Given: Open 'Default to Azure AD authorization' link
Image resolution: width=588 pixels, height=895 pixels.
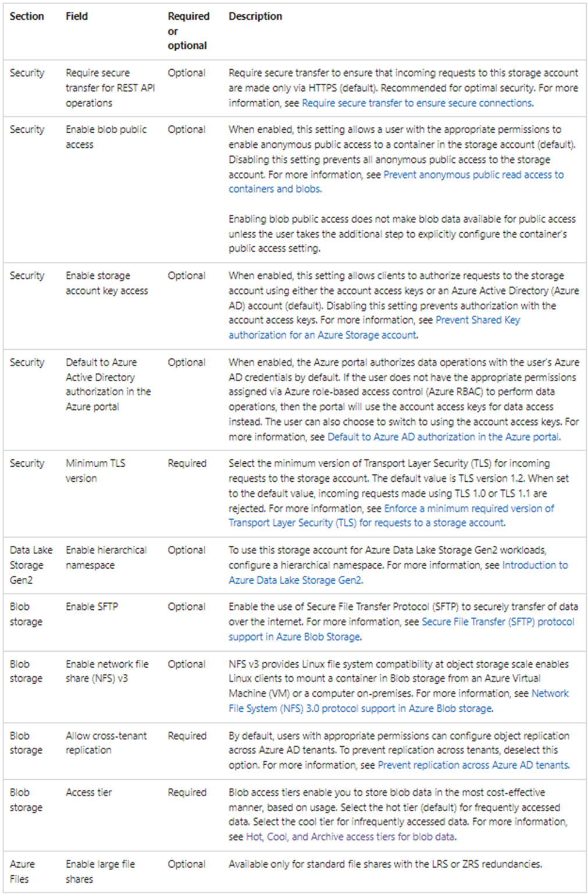Looking at the screenshot, I should (443, 437).
